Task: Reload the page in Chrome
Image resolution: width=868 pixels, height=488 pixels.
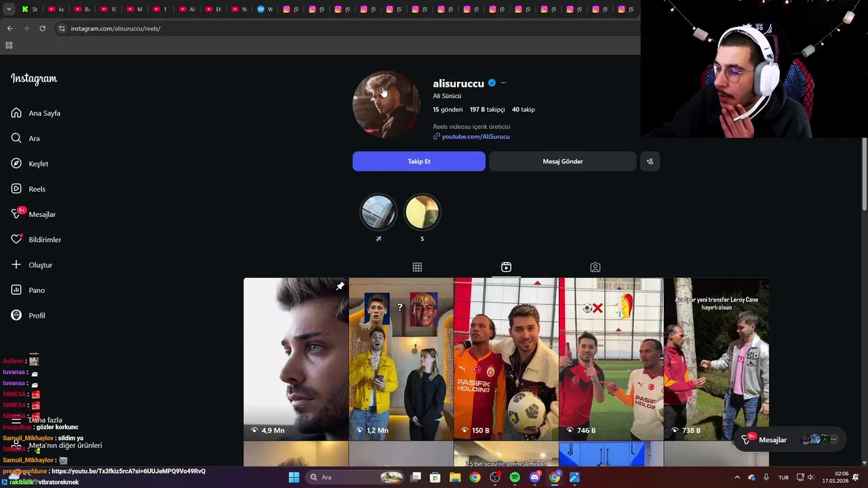Action: pos(42,28)
